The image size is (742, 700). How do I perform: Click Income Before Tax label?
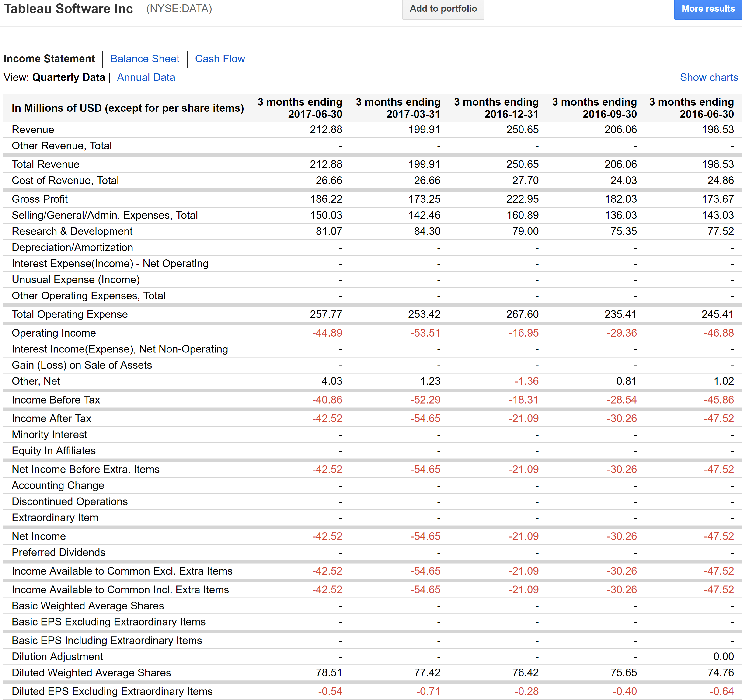[x=56, y=400]
